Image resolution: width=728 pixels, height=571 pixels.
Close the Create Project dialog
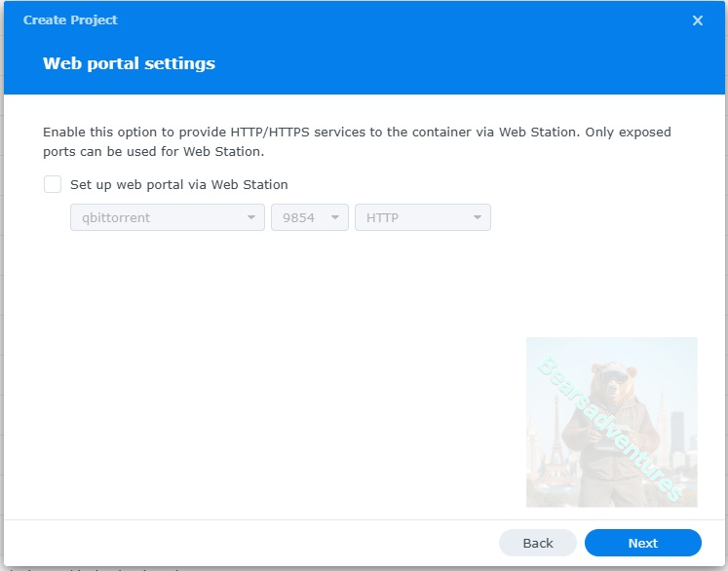[698, 20]
